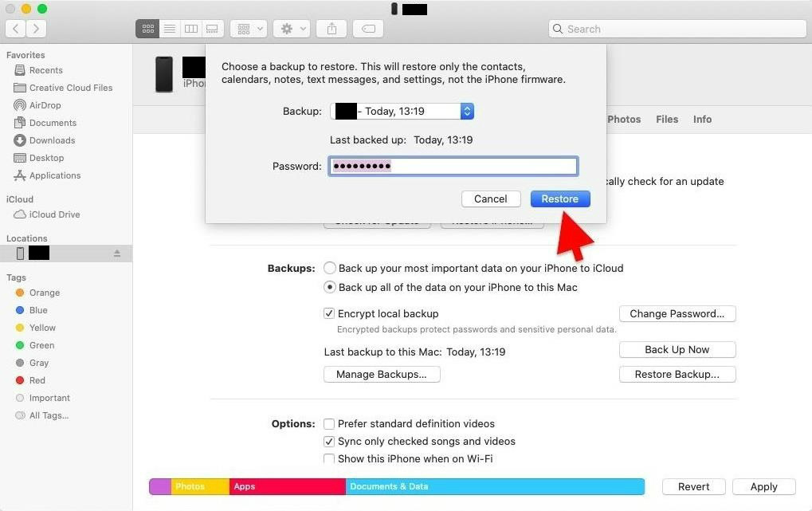Viewport: 812px width, 511px height.
Task: Click the Share toolbar icon
Action: [x=331, y=29]
